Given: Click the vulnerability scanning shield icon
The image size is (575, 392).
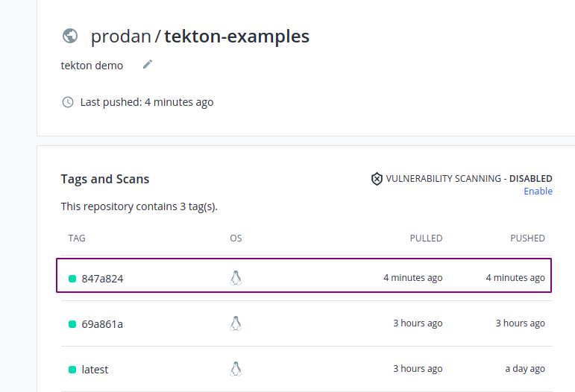Looking at the screenshot, I should click(x=377, y=179).
